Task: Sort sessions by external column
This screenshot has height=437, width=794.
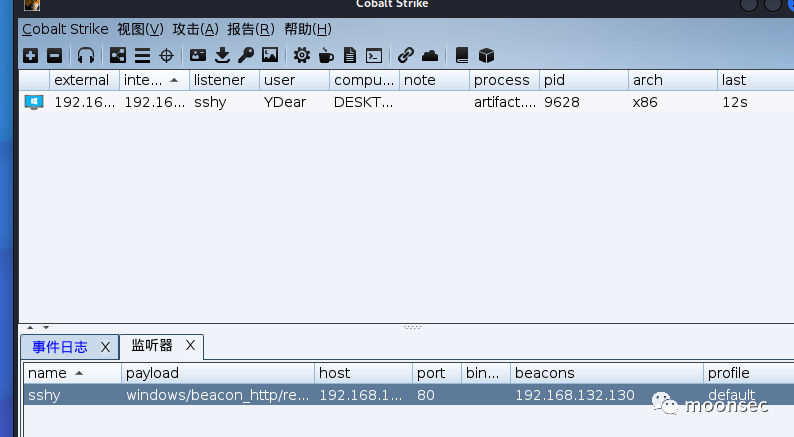Action: coord(85,80)
